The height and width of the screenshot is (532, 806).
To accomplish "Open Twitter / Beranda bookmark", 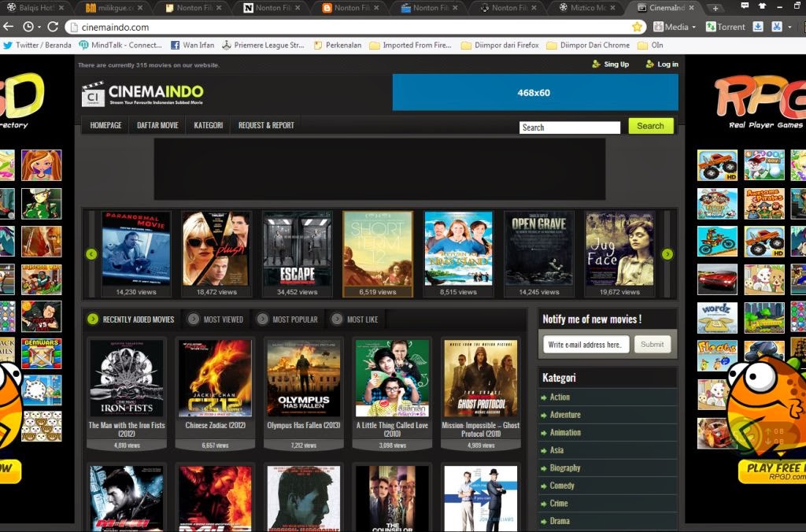I will (x=37, y=45).
